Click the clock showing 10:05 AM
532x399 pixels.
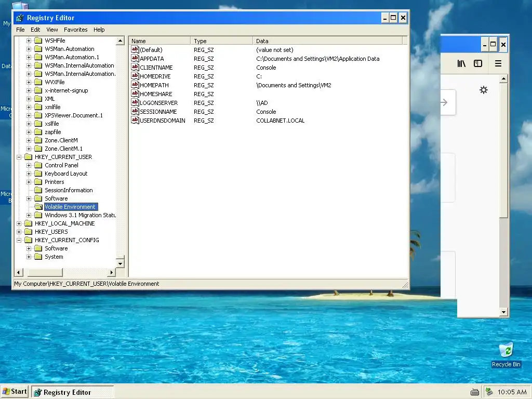512,392
